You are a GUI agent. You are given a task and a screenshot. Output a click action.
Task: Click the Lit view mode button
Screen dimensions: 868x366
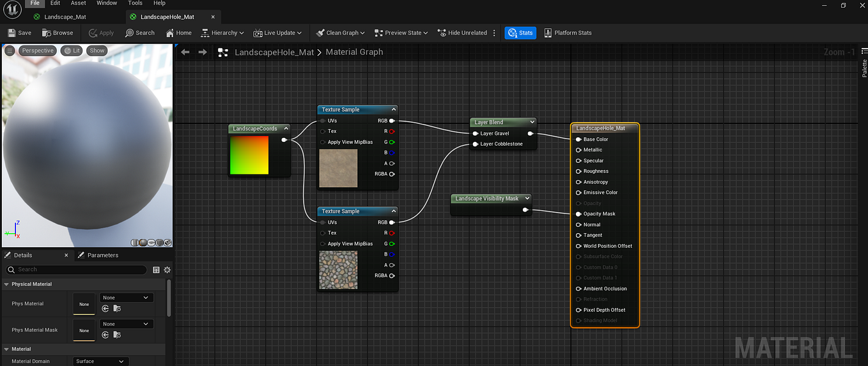click(72, 50)
